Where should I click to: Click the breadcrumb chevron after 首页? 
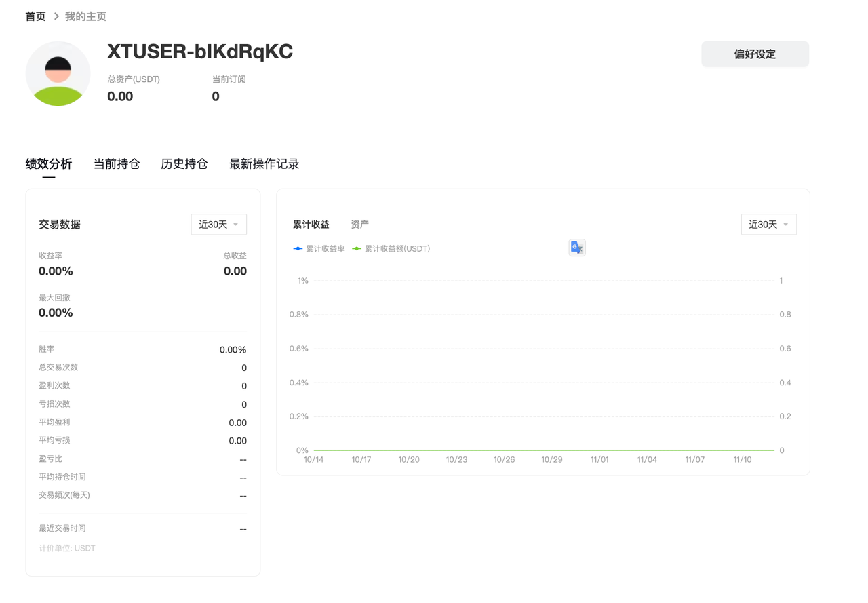pos(56,16)
